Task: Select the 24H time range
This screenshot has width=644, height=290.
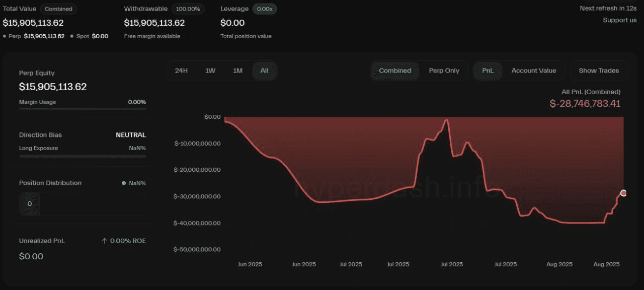Action: 181,70
